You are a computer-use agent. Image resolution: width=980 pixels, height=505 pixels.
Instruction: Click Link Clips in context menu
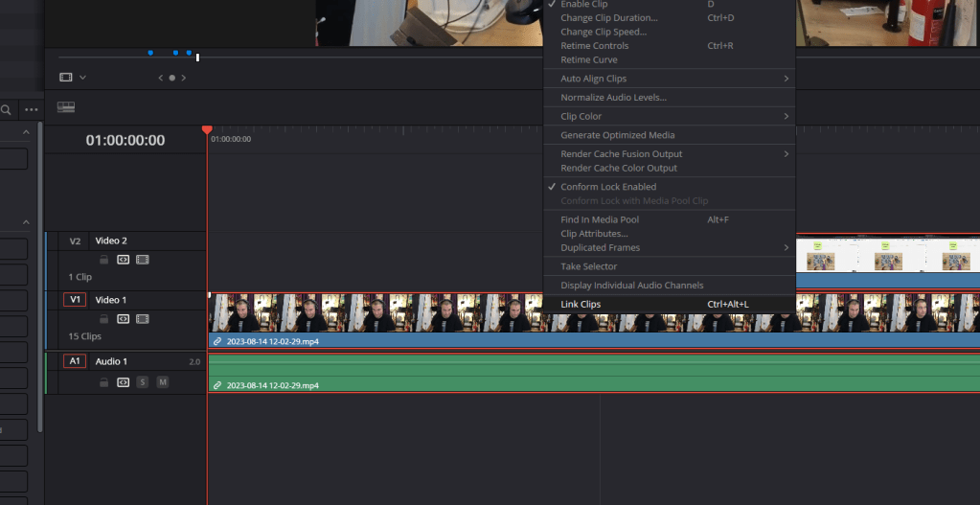tap(669, 305)
